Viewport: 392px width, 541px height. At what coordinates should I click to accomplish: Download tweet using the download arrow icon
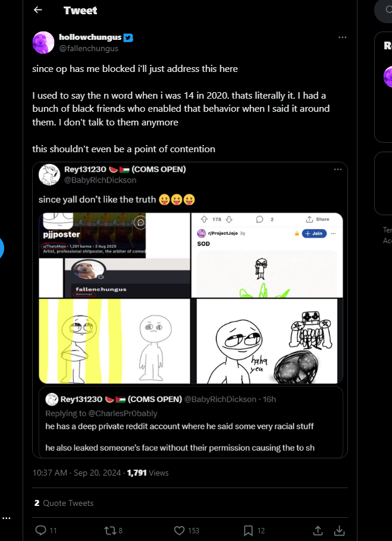[340, 530]
